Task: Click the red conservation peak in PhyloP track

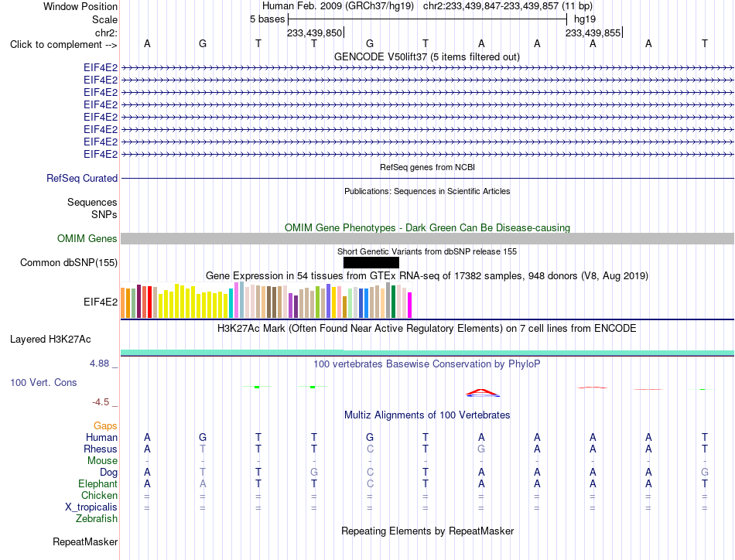Action: [x=482, y=393]
